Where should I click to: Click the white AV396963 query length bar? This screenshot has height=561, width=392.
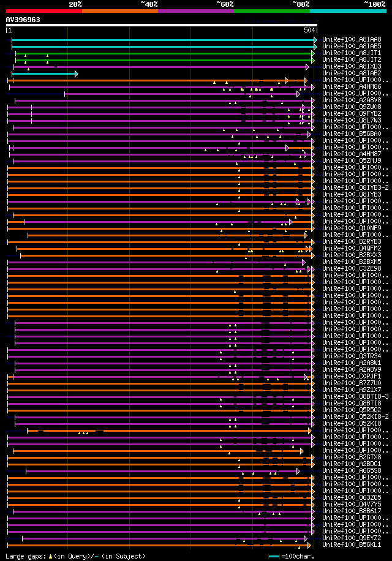[x=161, y=25]
